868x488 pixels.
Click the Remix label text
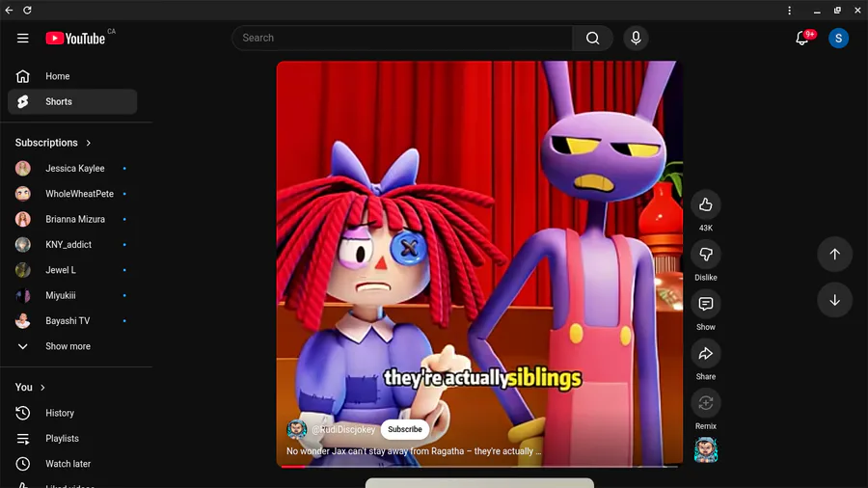705,426
